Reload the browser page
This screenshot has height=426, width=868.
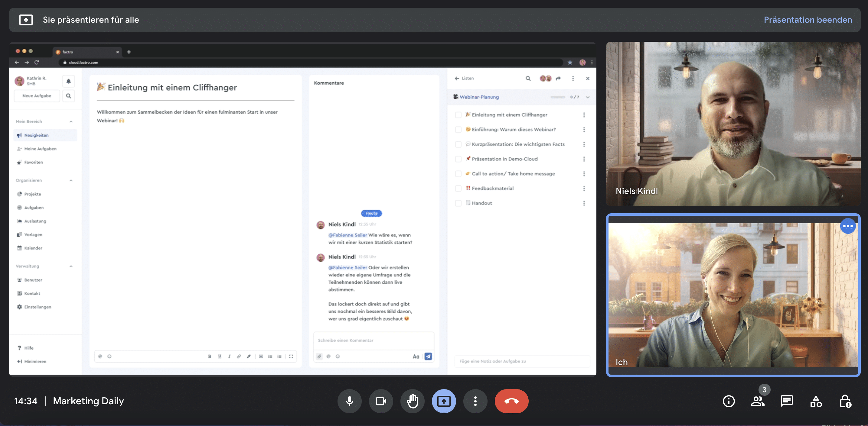pos(37,62)
